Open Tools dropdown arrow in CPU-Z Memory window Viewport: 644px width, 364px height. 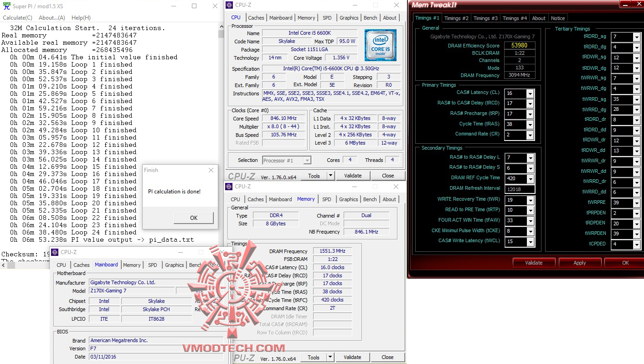pos(330,357)
